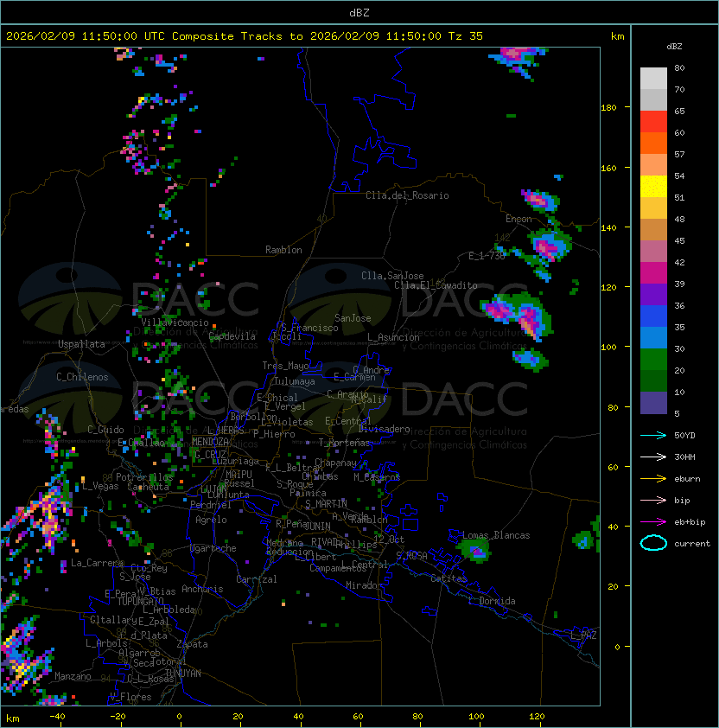Click the dBZ title at top

[x=359, y=12]
